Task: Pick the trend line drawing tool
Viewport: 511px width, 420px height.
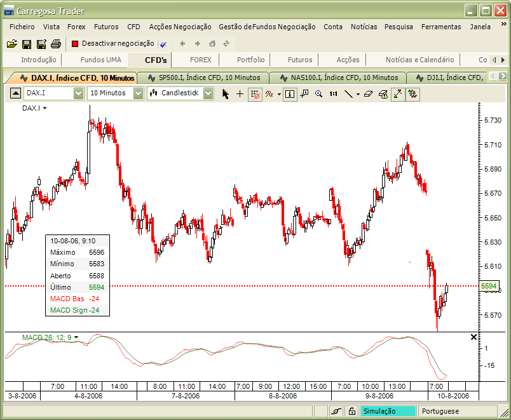Action: (348, 93)
